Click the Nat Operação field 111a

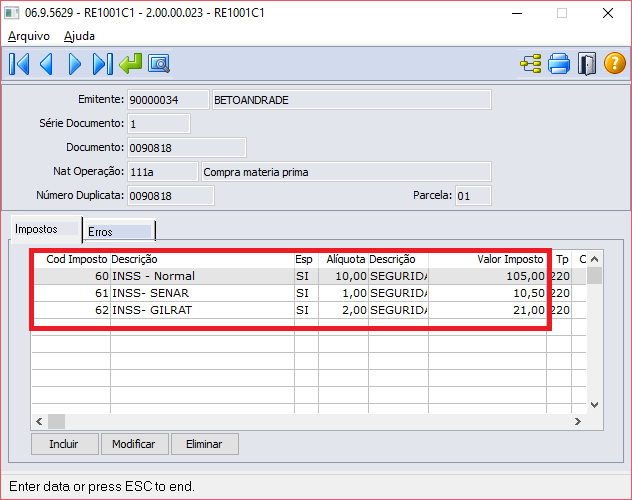tap(163, 172)
